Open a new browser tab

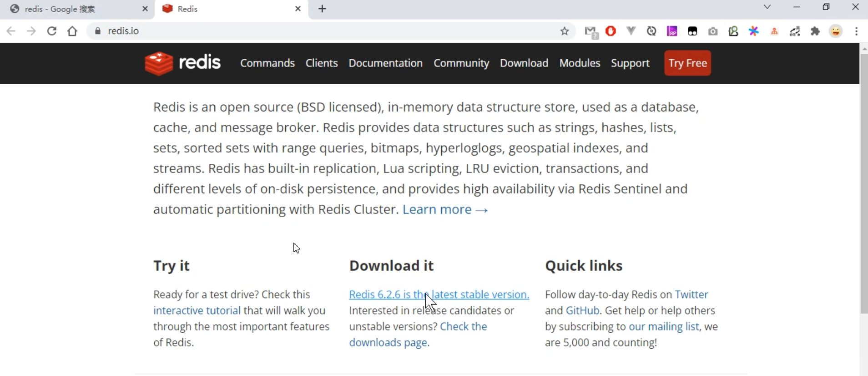click(x=322, y=9)
